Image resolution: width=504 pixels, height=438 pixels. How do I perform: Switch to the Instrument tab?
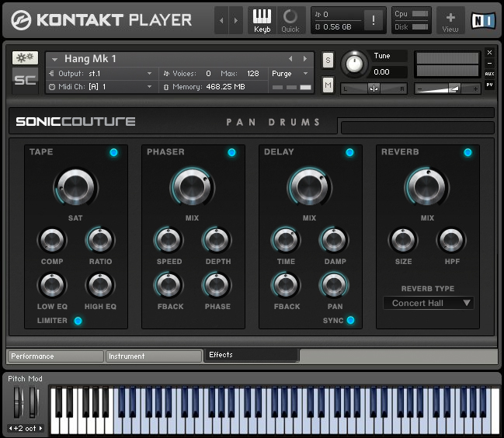[x=153, y=356]
